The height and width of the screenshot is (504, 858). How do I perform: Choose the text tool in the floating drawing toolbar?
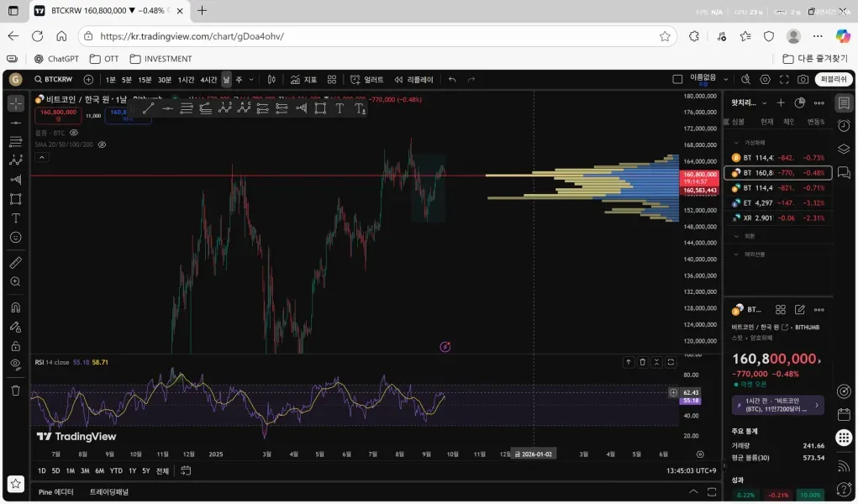pos(340,108)
